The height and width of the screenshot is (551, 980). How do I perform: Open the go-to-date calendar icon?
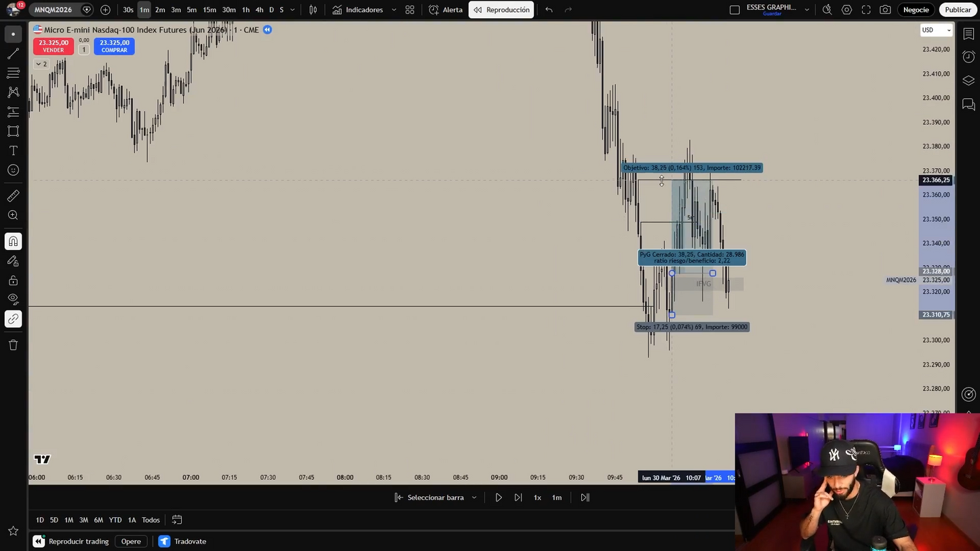[177, 520]
